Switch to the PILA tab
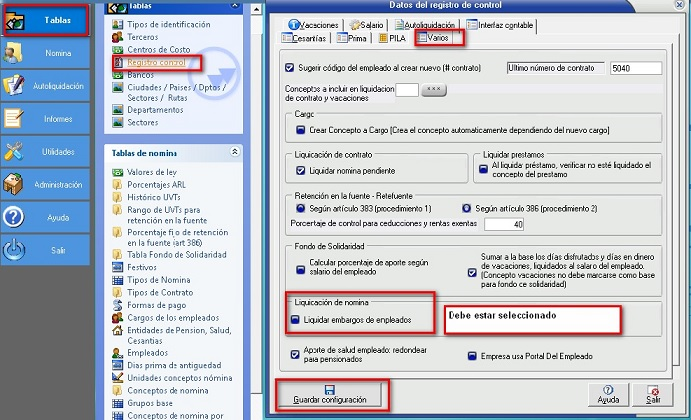The height and width of the screenshot is (420, 691). tap(392, 39)
